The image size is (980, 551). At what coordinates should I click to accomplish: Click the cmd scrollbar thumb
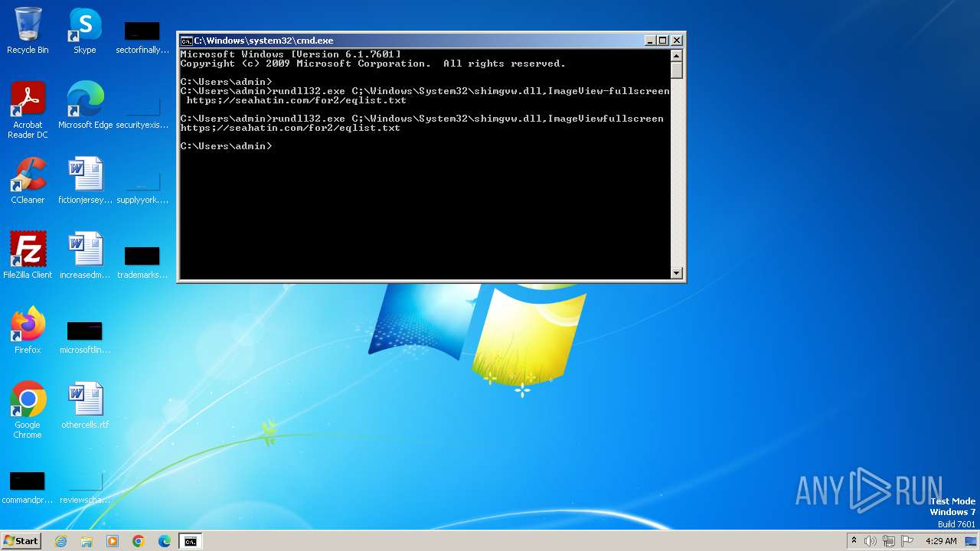coord(676,70)
